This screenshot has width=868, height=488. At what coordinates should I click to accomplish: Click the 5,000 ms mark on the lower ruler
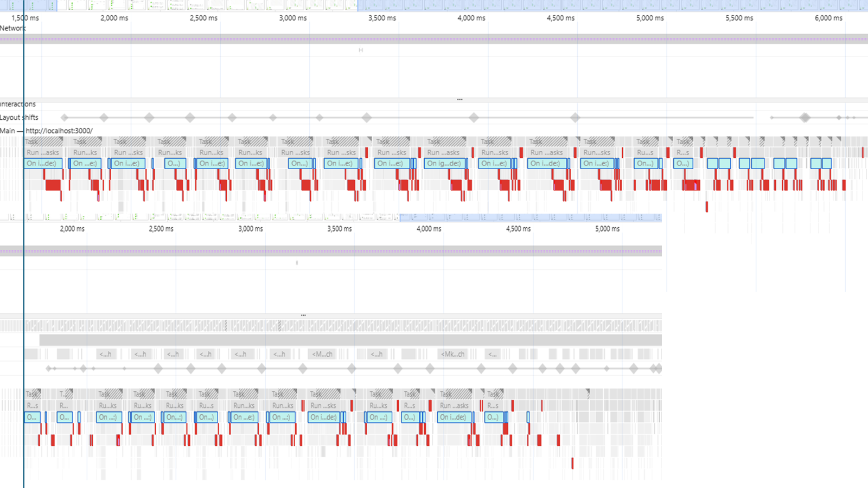point(607,229)
